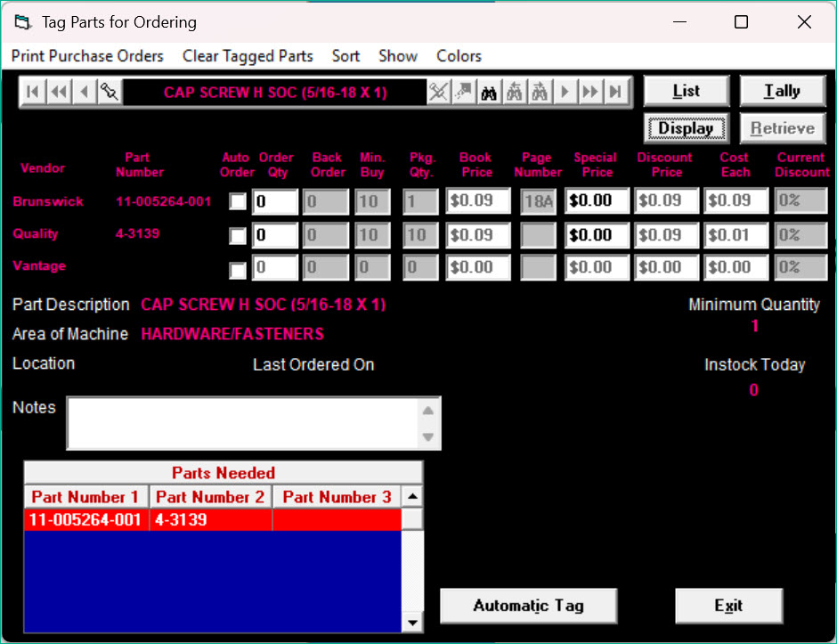The image size is (837, 644).
Task: Jump to the last record in navigator
Action: (x=616, y=92)
